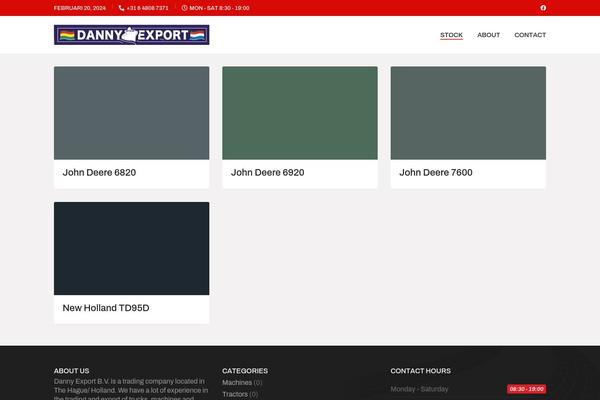Open the Machines category in footer
Viewport: 600px width, 400px height.
pyautogui.click(x=237, y=382)
